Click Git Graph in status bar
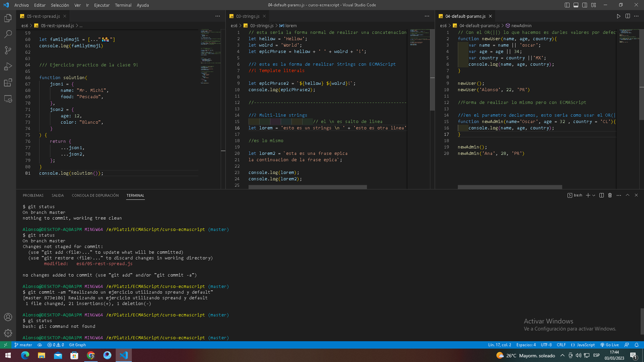The height and width of the screenshot is (362, 644). (77, 345)
